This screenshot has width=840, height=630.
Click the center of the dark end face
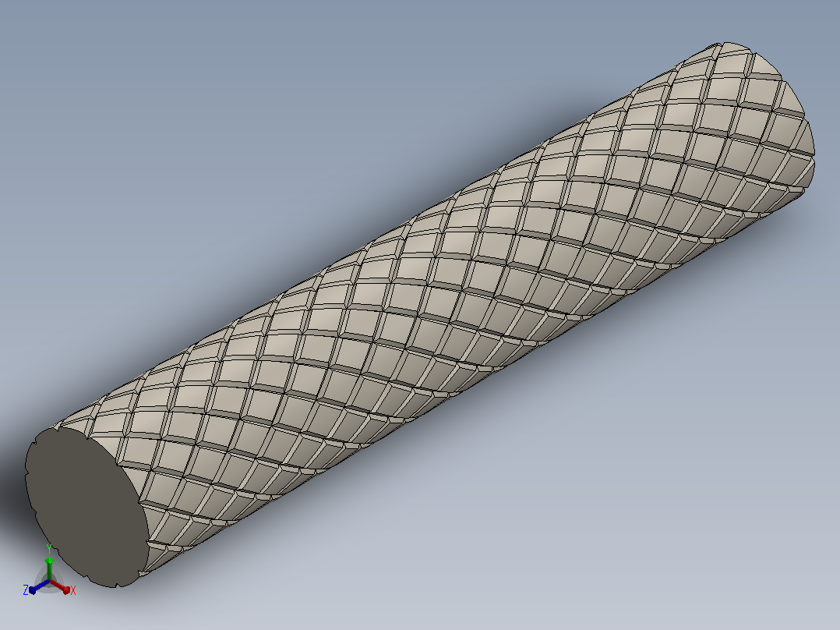86,505
